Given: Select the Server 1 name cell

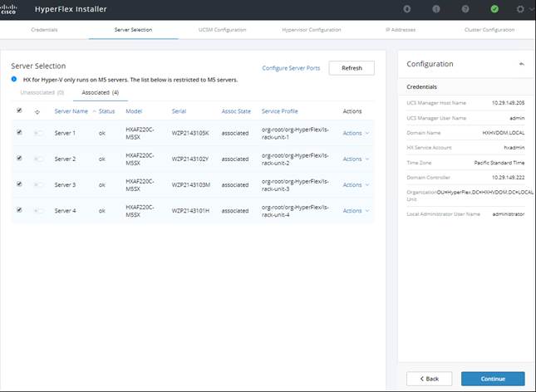Looking at the screenshot, I should 65,133.
